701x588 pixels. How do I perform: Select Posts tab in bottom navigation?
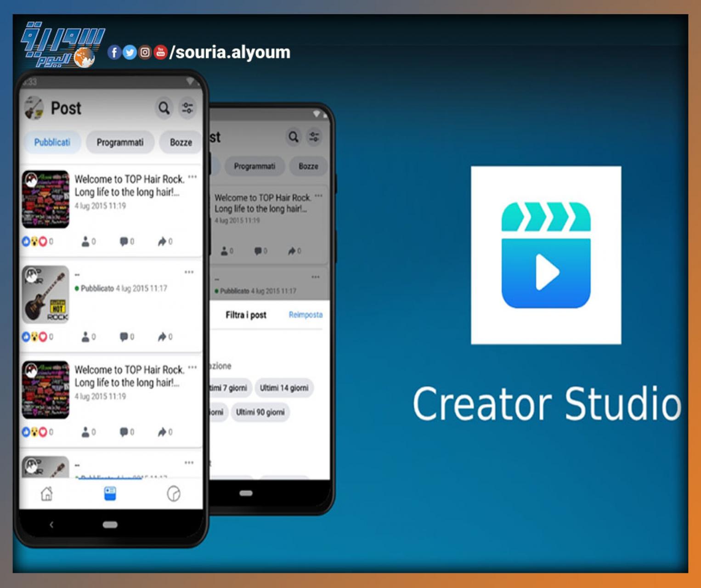point(110,494)
